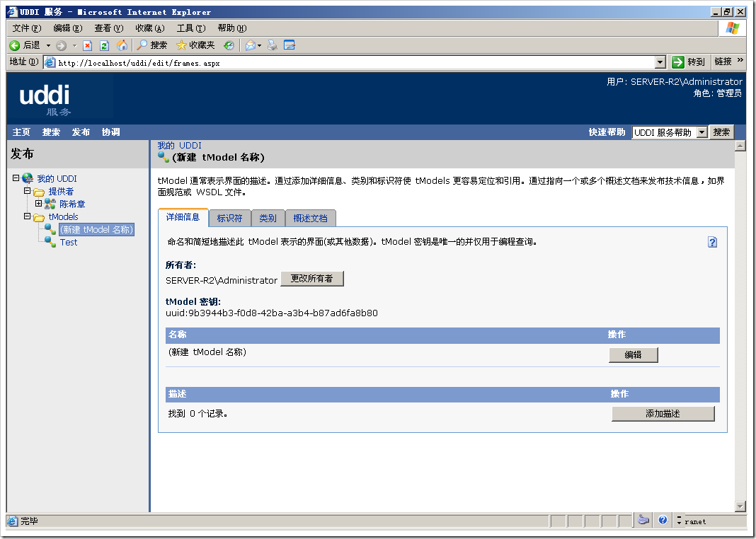756x539 pixels.
Task: Click the green Refresh page icon
Action: pyautogui.click(x=104, y=46)
